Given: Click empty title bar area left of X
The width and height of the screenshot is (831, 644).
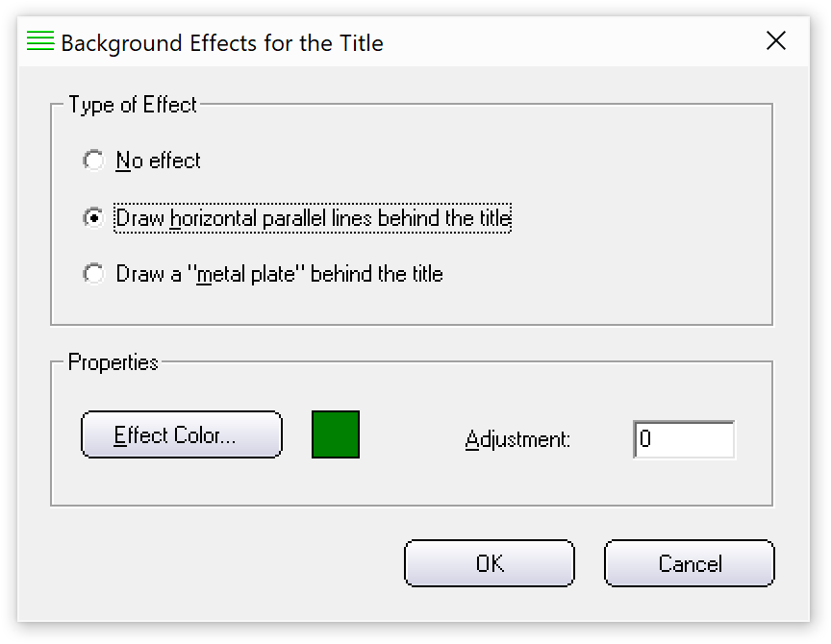Looking at the screenshot, I should [x=572, y=41].
